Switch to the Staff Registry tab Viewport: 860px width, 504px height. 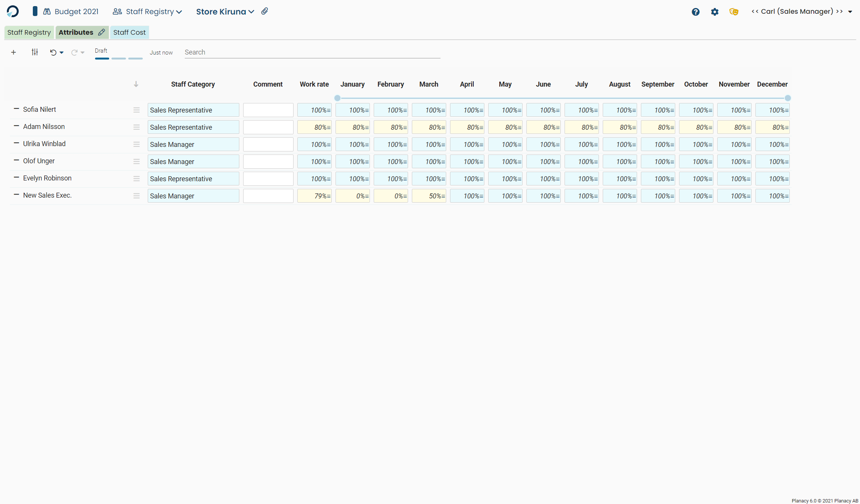(x=29, y=32)
